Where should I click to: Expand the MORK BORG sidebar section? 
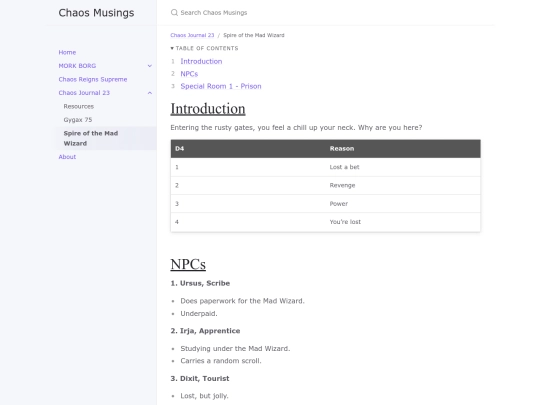(150, 66)
